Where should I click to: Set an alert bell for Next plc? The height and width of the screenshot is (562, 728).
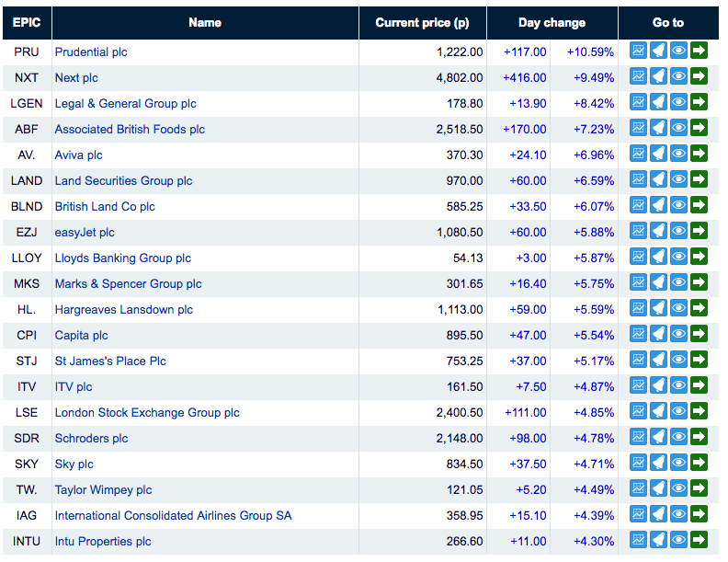click(658, 76)
